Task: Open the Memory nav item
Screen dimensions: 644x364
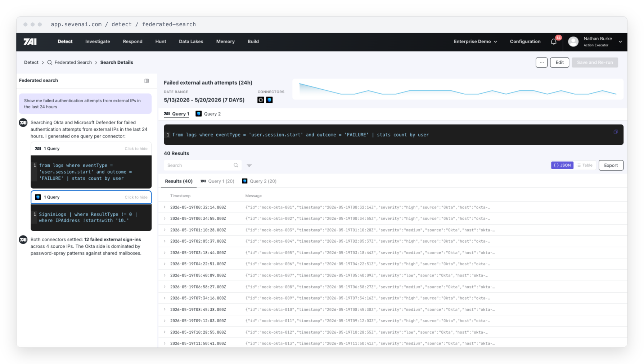Action: 225,42
